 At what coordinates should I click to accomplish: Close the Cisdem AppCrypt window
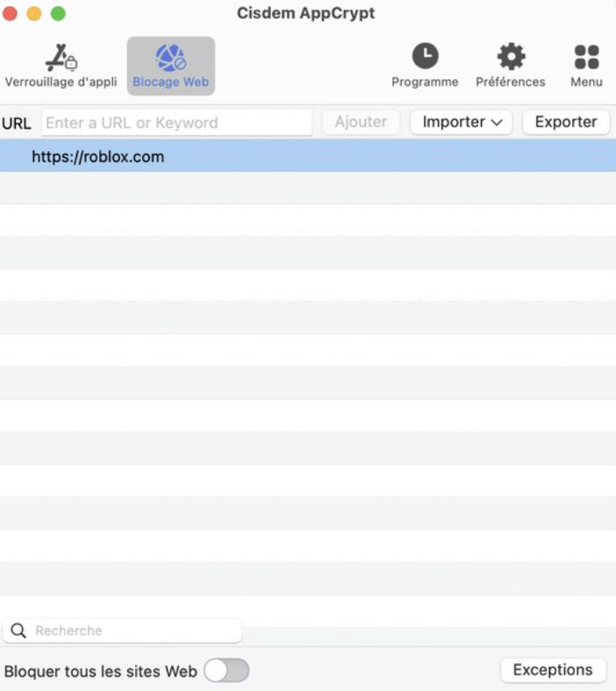click(x=11, y=14)
